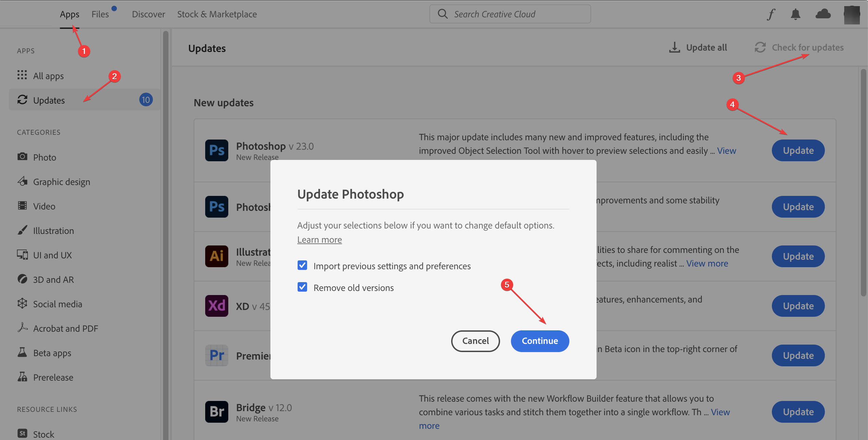Click the XD app icon
Viewport: 868px width, 440px height.
[217, 306]
